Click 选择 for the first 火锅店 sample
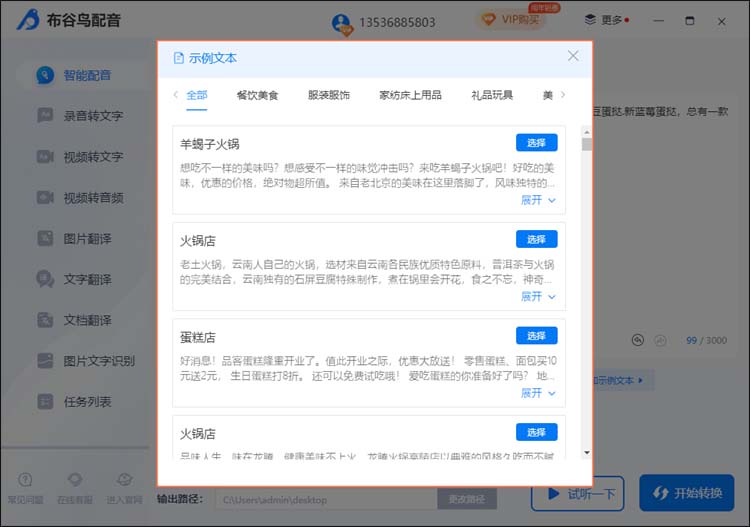Screen dimensions: 750x527 [537, 239]
